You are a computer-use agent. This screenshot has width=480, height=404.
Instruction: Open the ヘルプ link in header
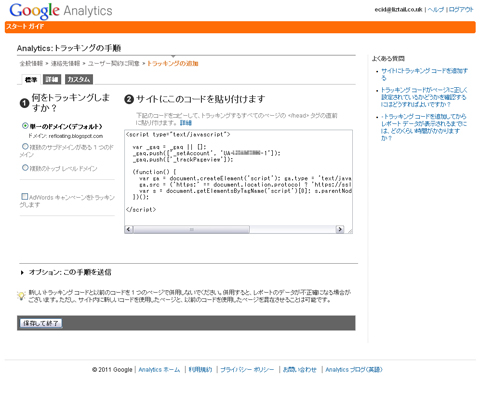(436, 10)
